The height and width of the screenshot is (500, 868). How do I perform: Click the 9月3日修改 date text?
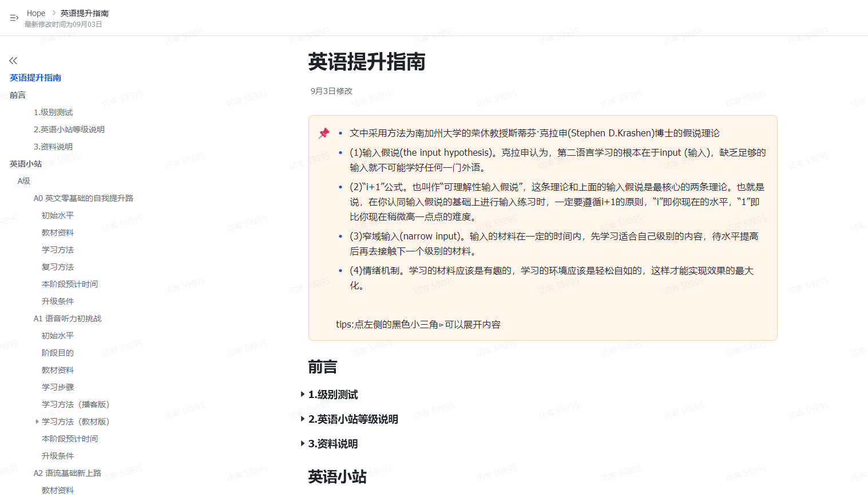[331, 91]
